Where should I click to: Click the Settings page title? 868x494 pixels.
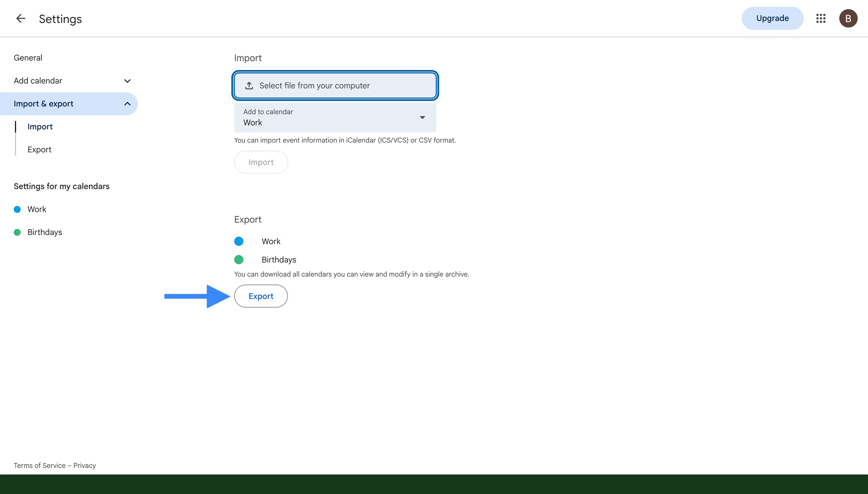click(x=61, y=19)
